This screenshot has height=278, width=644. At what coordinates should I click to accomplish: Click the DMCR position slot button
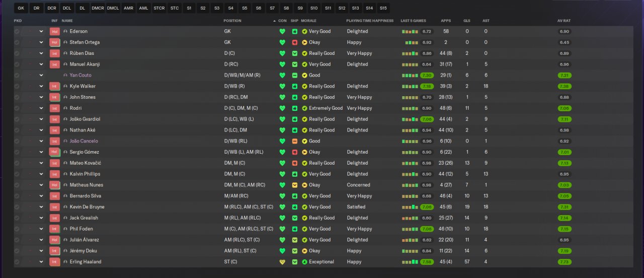(98, 8)
